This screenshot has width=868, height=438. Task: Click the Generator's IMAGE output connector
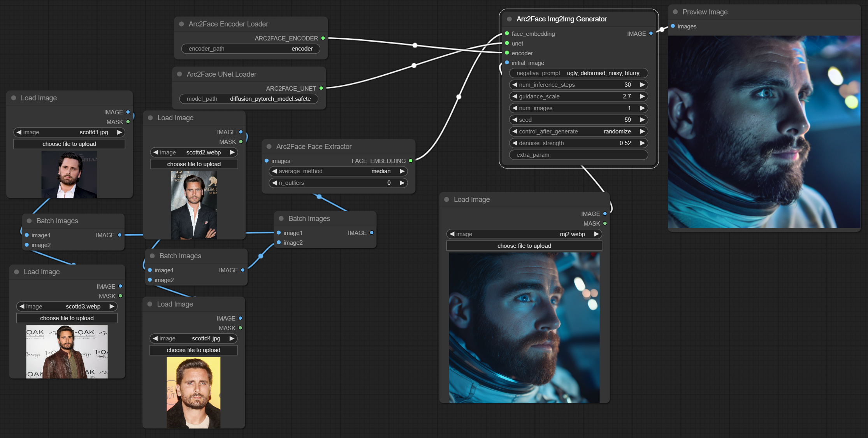pos(651,33)
